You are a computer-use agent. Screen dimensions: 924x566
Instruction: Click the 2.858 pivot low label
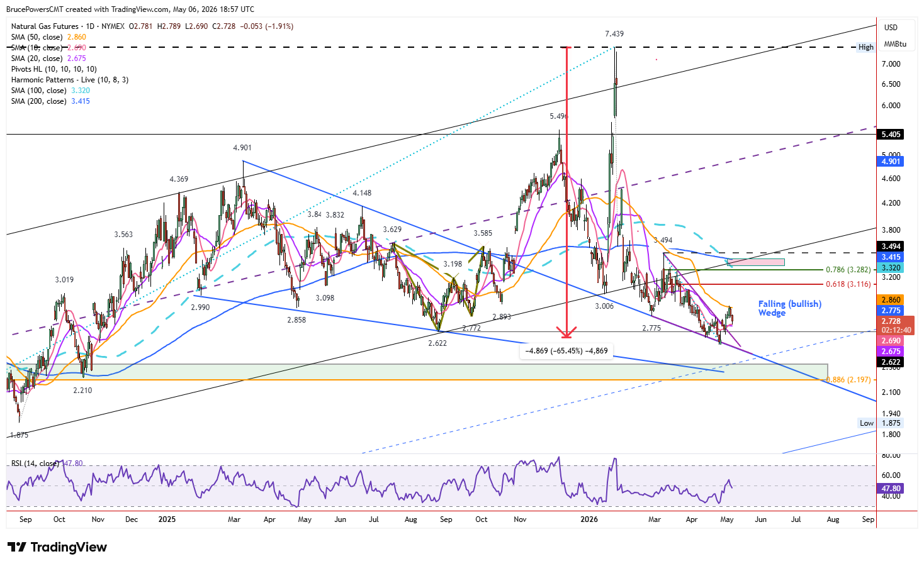tap(296, 320)
